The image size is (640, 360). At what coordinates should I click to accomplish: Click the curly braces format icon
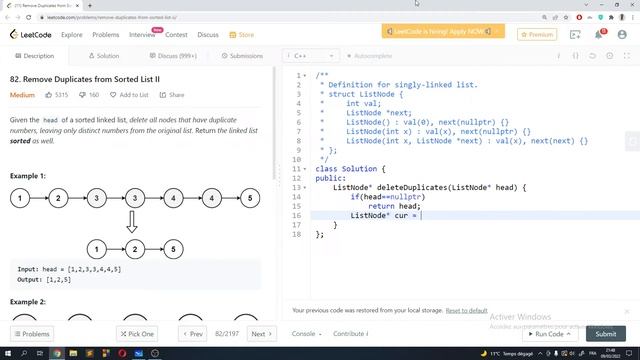pyautogui.click(x=576, y=56)
